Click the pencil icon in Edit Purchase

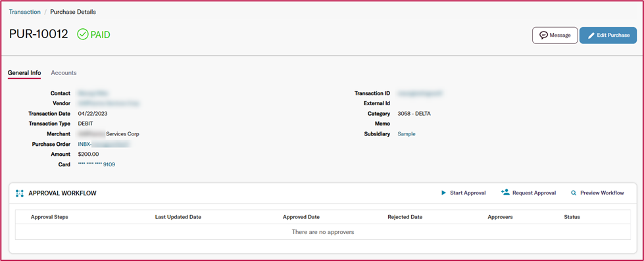(591, 36)
